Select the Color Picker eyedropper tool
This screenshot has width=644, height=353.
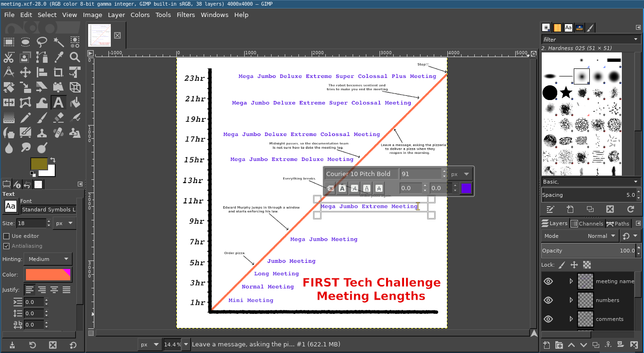tap(58, 58)
